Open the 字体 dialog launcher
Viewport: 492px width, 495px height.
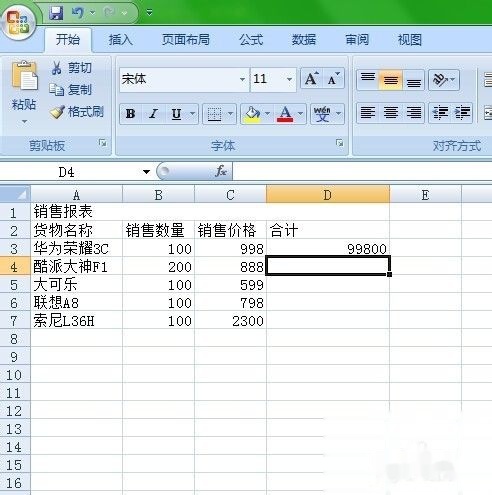(x=339, y=143)
